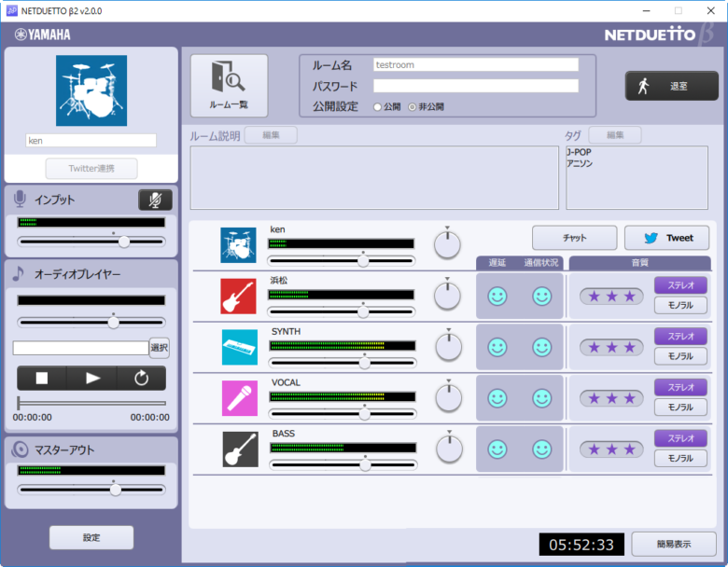Screen dimensions: 728x567
Task: Click the BASS three-star quality rating
Action: tap(611, 449)
